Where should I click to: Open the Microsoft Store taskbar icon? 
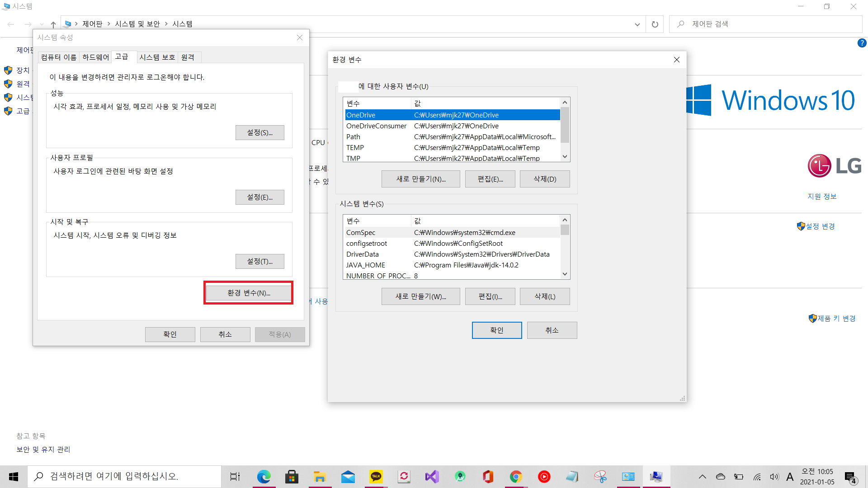click(292, 476)
